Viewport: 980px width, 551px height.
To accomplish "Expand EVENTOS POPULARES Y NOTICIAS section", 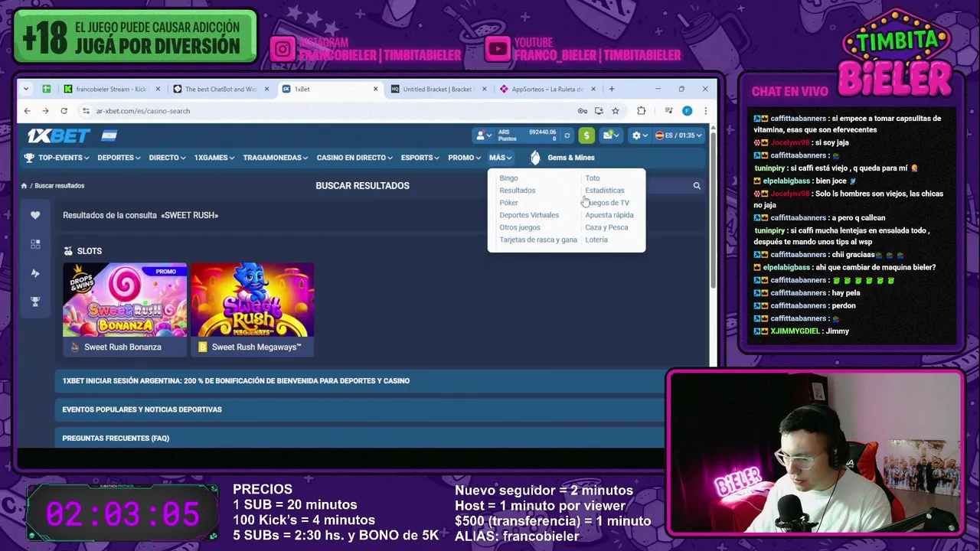I will point(360,409).
